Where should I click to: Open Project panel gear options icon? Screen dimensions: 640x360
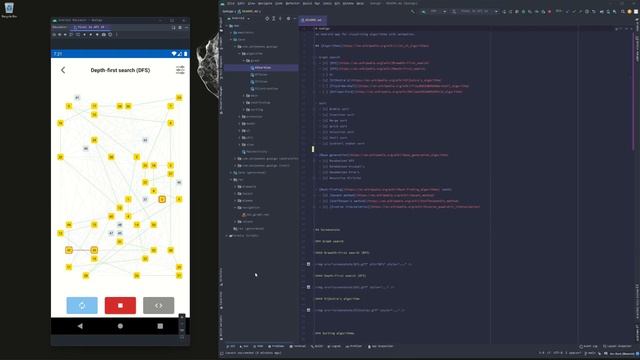pyautogui.click(x=288, y=18)
